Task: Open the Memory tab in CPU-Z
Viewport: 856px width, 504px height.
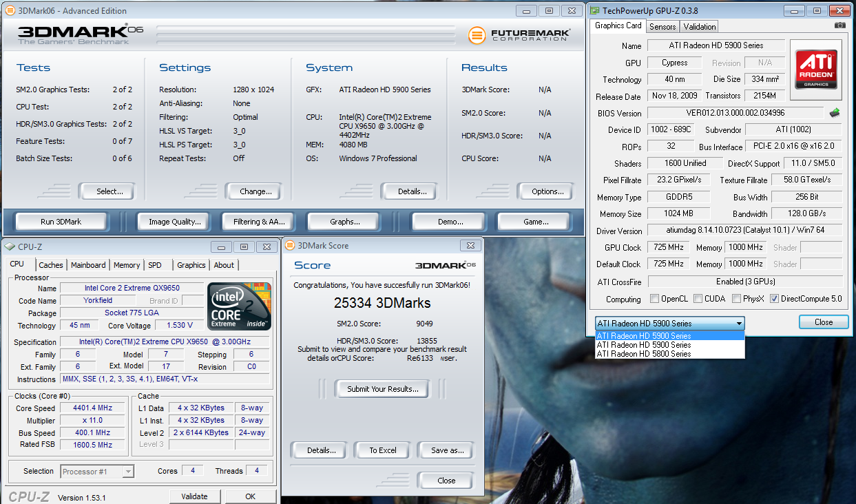Action: coord(127,265)
